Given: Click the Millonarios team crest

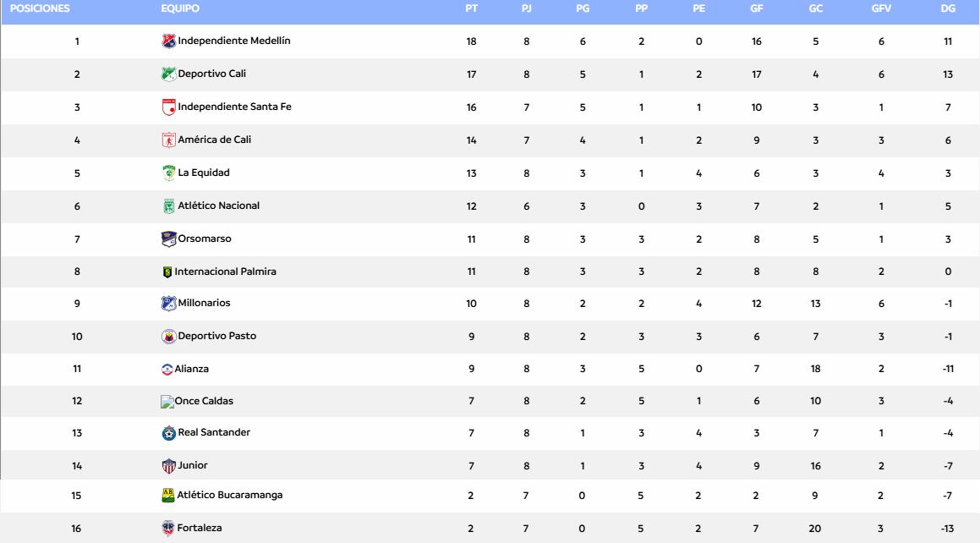Looking at the screenshot, I should [168, 304].
